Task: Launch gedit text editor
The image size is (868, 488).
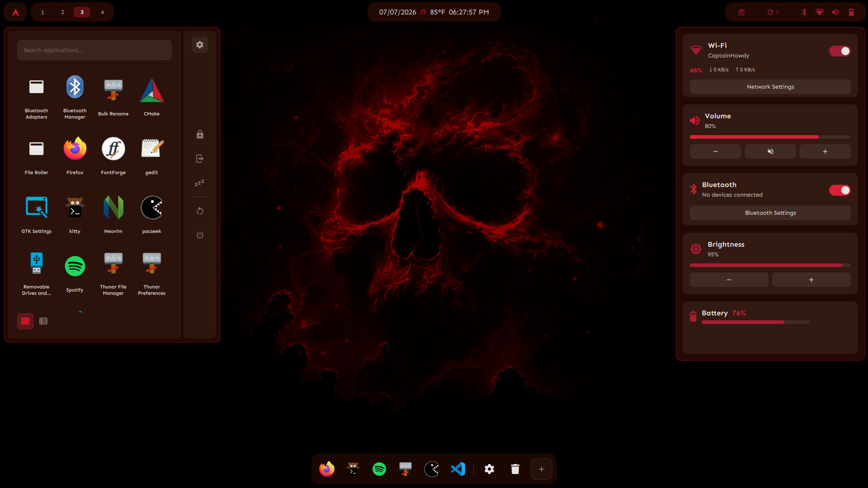Action: click(x=151, y=156)
